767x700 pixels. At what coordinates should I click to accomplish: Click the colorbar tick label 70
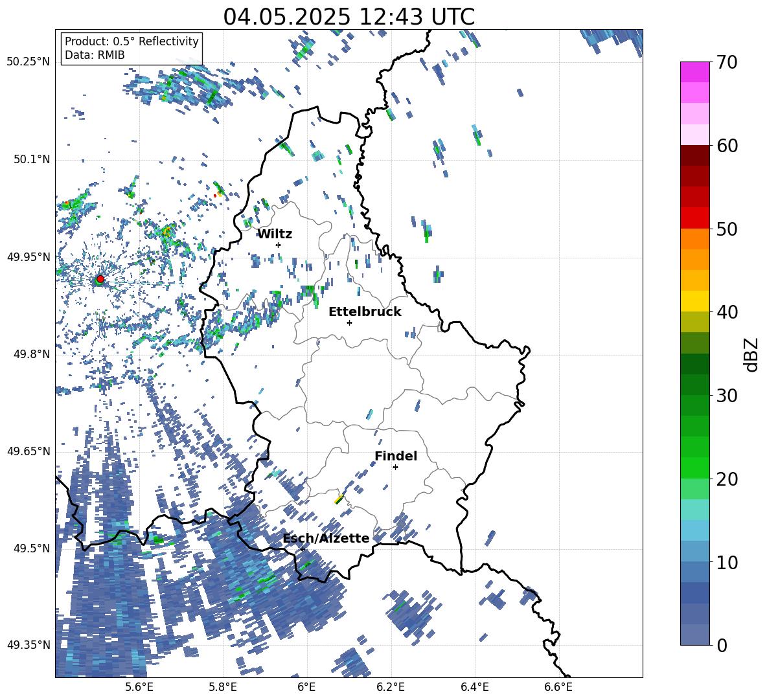727,62
